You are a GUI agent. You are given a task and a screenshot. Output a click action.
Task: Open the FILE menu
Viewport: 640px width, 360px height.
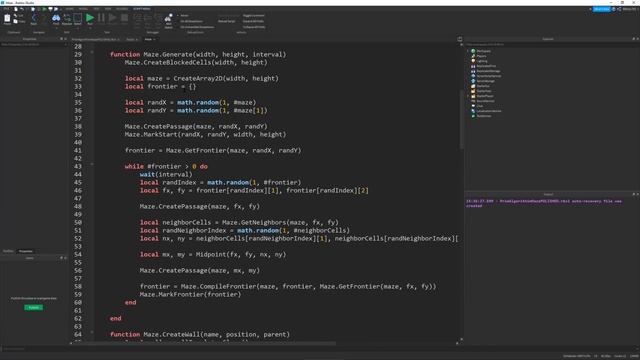pyautogui.click(x=6, y=9)
